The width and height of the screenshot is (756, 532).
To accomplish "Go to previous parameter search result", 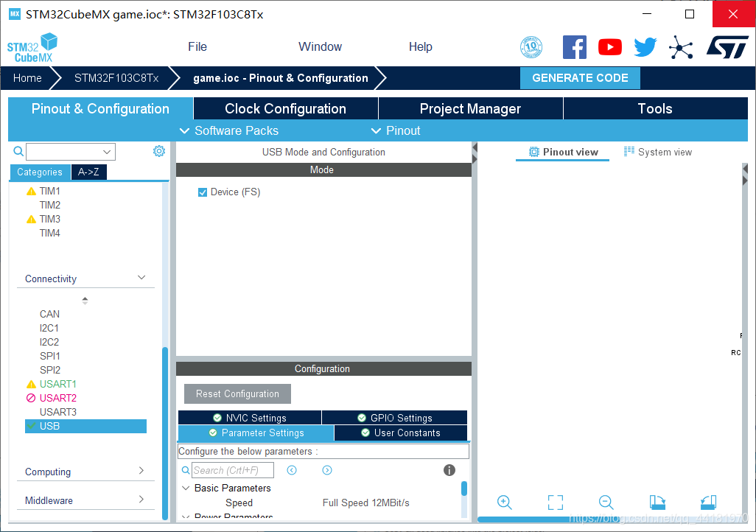I will pyautogui.click(x=292, y=470).
